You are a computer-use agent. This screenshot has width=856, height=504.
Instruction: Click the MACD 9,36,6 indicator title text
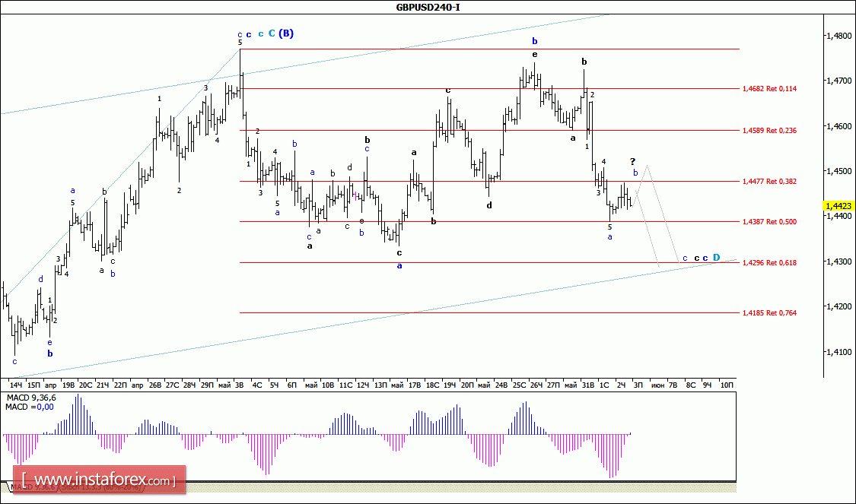coord(29,398)
